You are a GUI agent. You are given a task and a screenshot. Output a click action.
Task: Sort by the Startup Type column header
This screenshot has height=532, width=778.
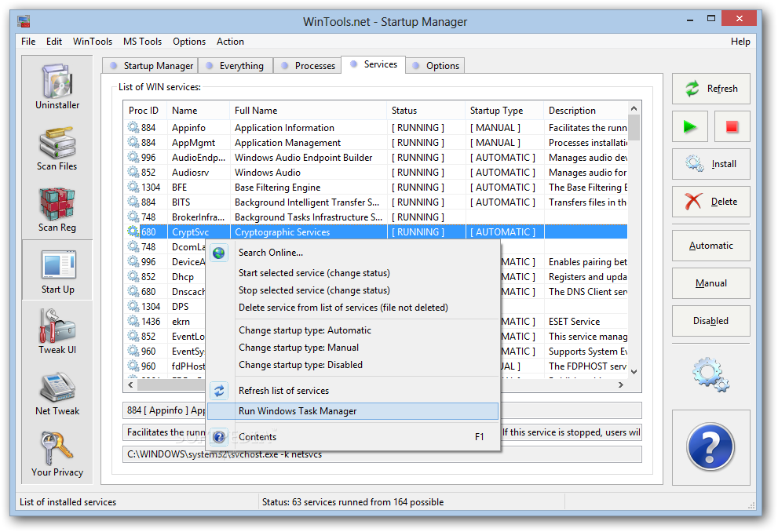click(504, 111)
